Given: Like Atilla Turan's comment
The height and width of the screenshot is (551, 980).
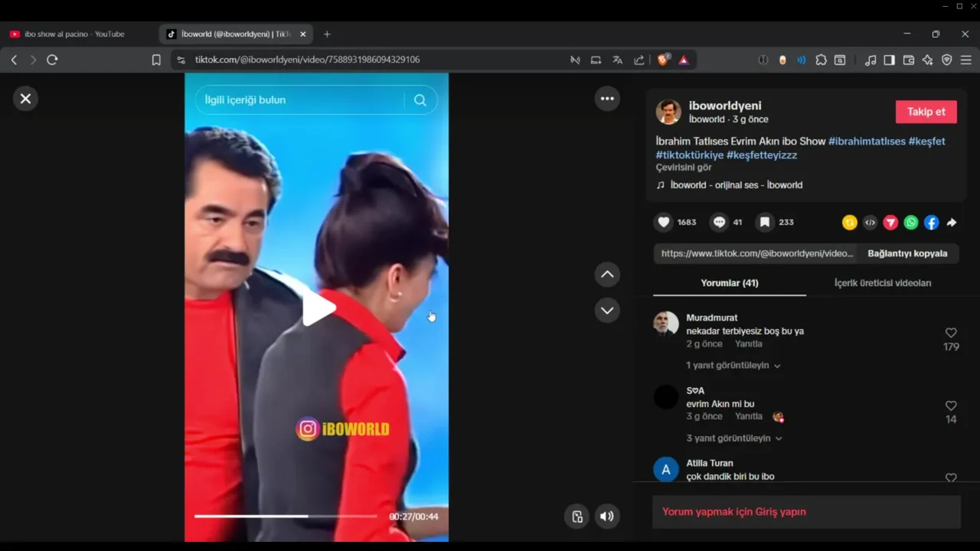Looking at the screenshot, I should point(951,478).
